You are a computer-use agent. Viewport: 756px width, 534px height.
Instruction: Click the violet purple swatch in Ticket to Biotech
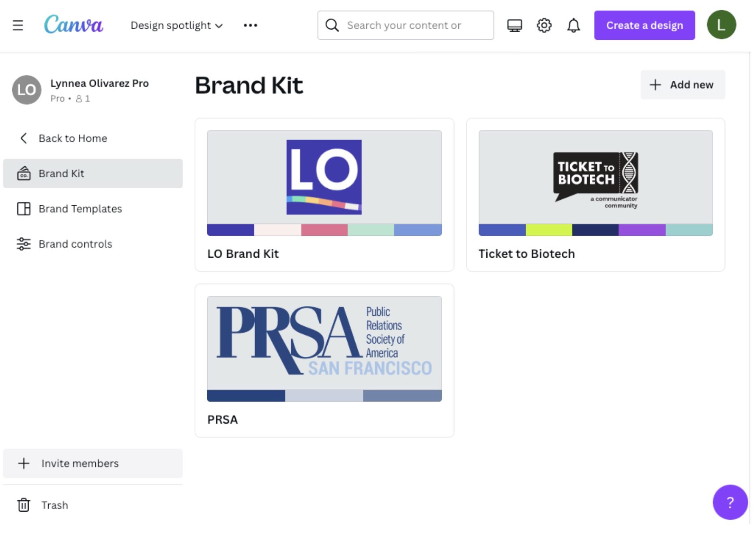pyautogui.click(x=642, y=230)
